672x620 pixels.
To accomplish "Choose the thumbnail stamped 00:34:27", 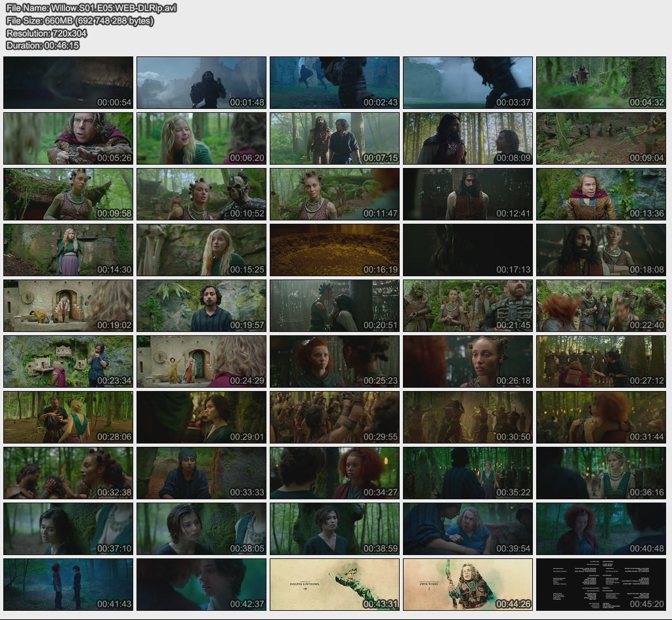I will tap(335, 473).
